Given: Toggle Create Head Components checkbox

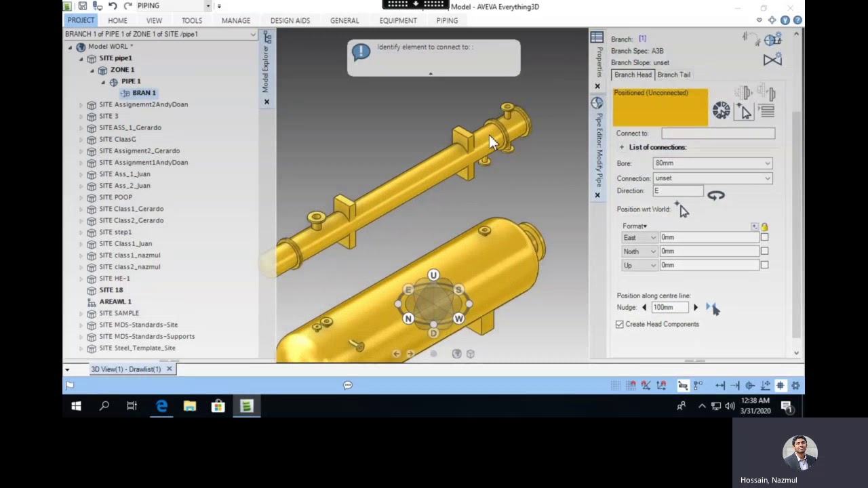Looking at the screenshot, I should click(620, 325).
